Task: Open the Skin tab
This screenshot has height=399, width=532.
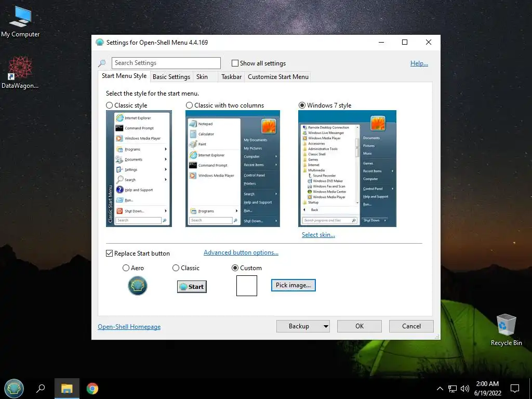Action: [202, 77]
